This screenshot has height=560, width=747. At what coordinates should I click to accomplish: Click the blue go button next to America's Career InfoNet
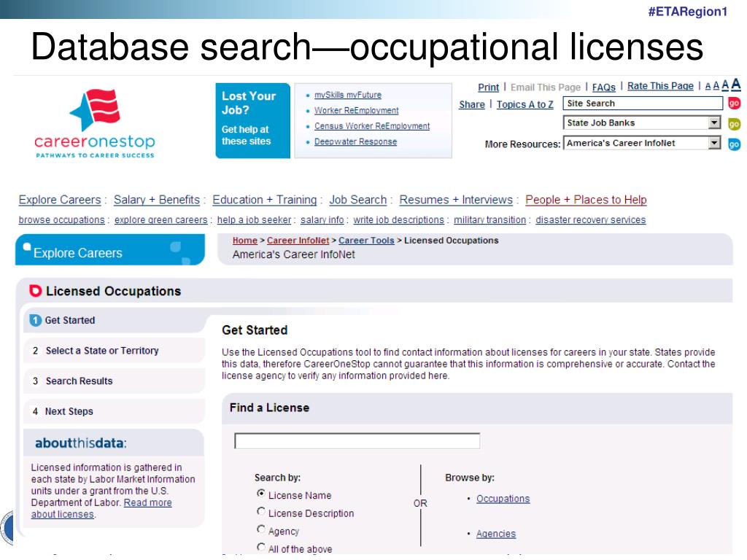[x=734, y=144]
